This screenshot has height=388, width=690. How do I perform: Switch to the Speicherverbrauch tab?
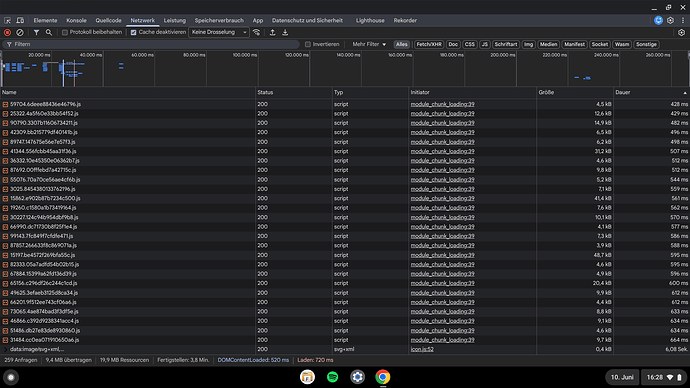[x=219, y=21]
